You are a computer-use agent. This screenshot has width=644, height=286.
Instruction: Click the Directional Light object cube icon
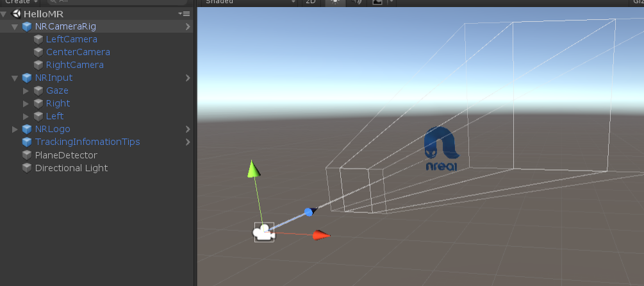tap(27, 168)
